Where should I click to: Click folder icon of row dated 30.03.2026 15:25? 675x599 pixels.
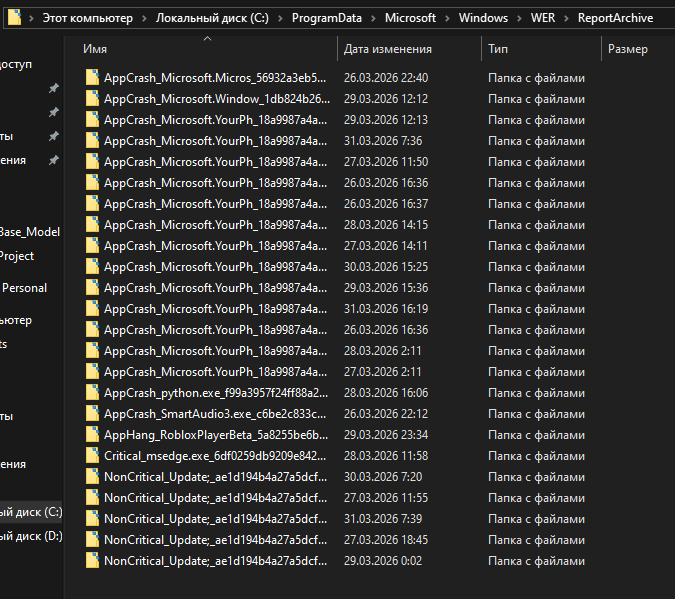[x=92, y=267]
